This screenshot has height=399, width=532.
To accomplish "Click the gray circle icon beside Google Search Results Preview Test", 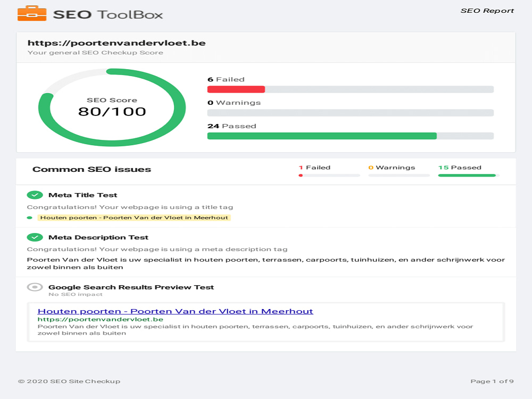I will (35, 287).
